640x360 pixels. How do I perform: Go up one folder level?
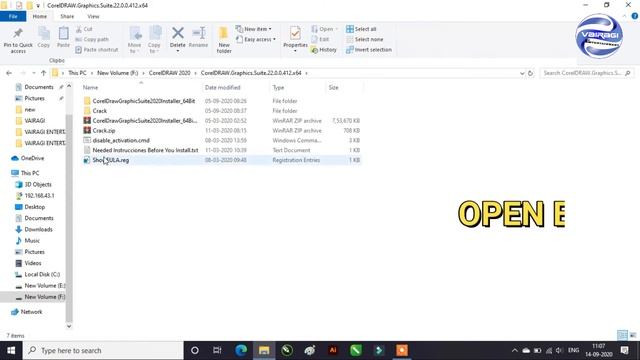tap(44, 73)
